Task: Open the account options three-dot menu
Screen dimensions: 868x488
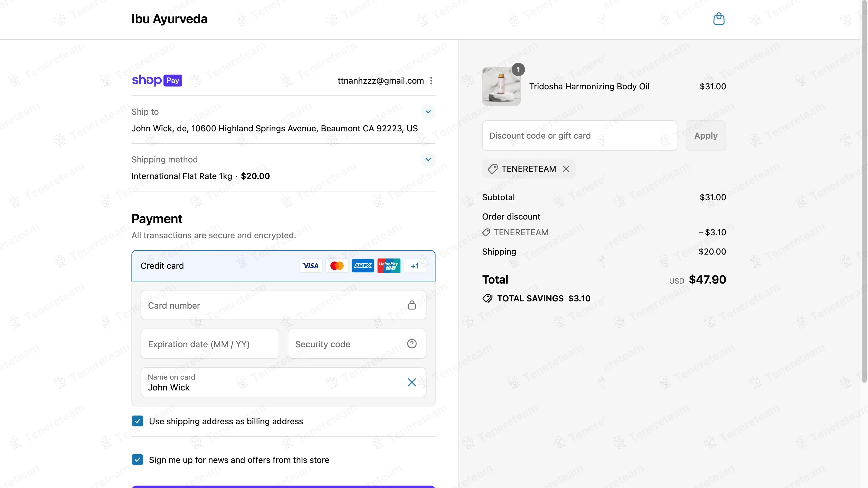Action: point(431,81)
